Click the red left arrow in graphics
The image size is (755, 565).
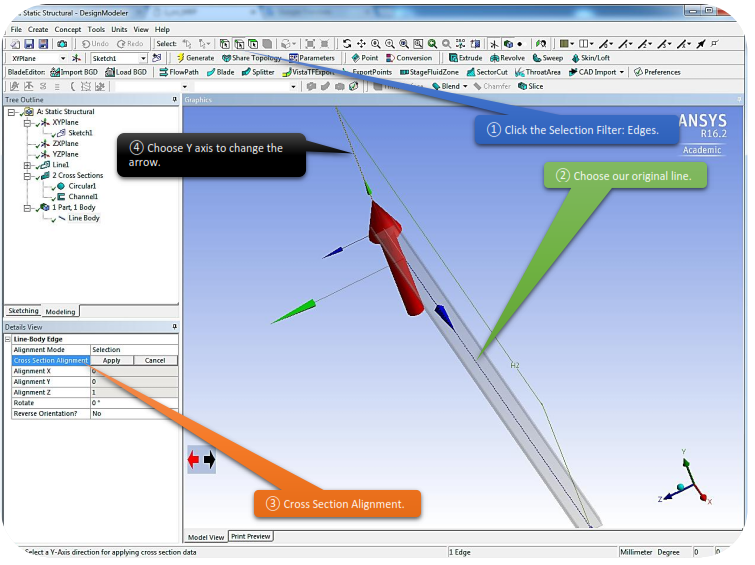[193, 459]
